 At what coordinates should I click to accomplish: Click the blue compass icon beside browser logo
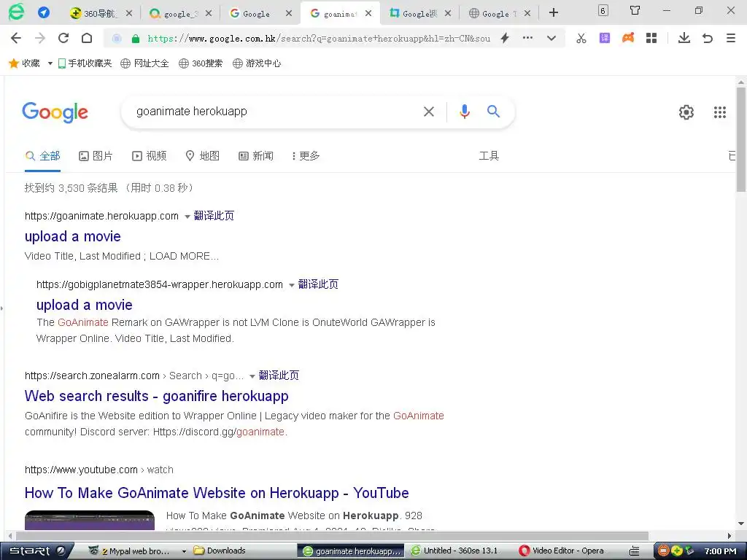[x=43, y=12]
